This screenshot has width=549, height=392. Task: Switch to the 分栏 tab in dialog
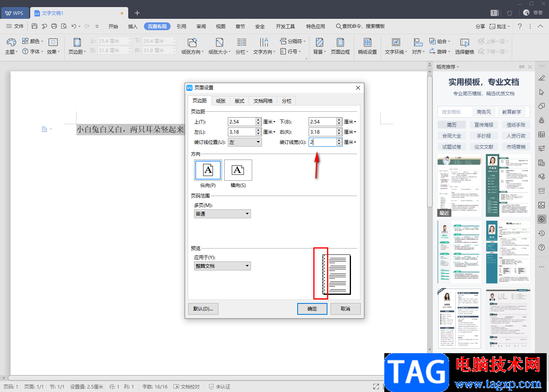[x=287, y=101]
